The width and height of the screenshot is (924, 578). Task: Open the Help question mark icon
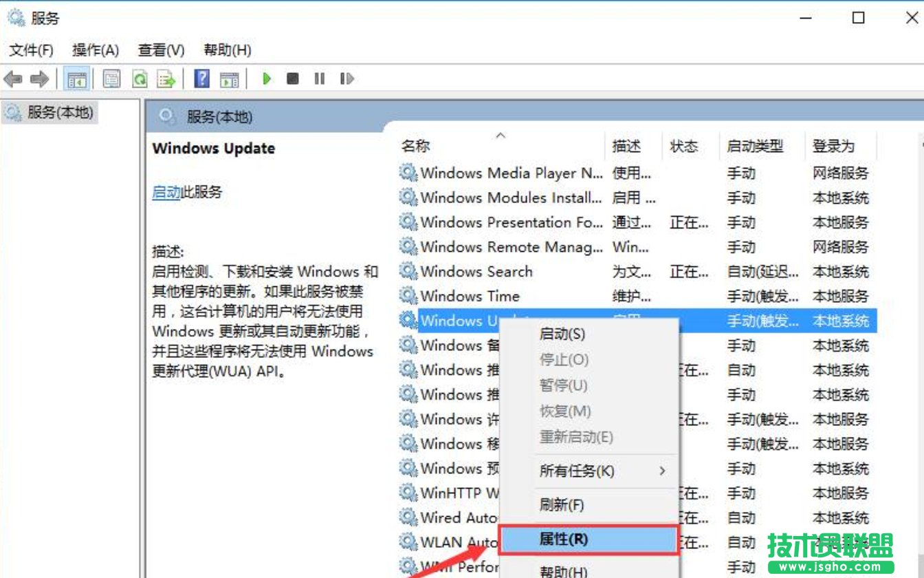[201, 78]
